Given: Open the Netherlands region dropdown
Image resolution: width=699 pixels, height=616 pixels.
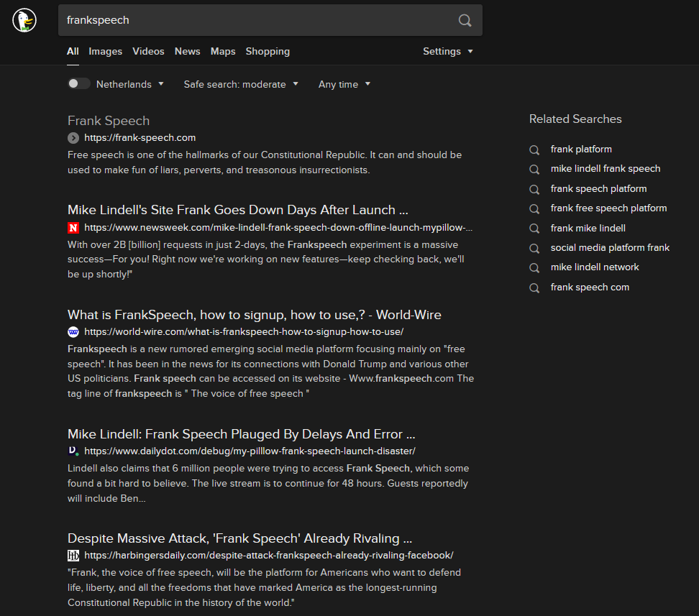Looking at the screenshot, I should pyautogui.click(x=129, y=84).
